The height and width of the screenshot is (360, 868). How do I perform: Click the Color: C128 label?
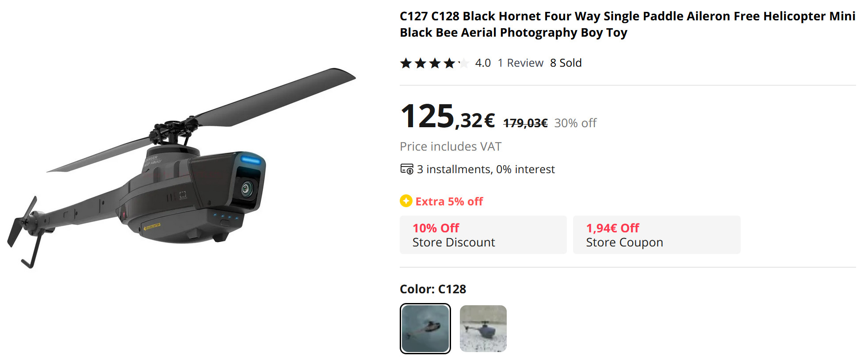click(432, 289)
